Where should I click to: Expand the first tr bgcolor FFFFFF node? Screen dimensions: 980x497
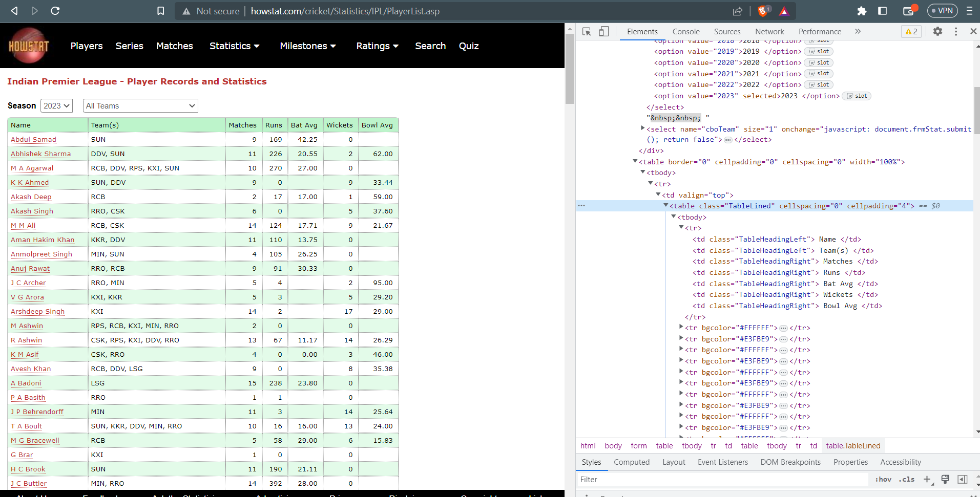[x=681, y=328]
